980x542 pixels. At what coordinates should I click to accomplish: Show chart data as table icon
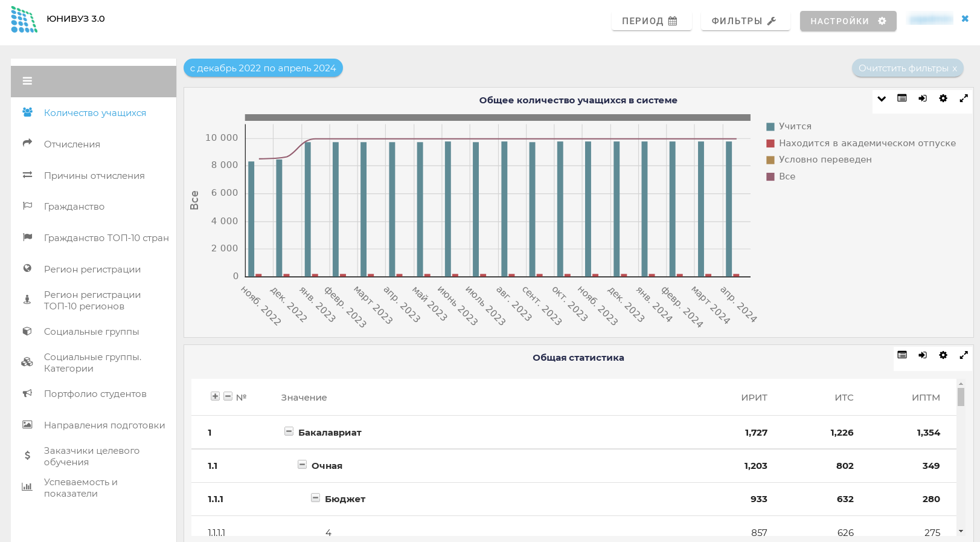click(x=902, y=98)
